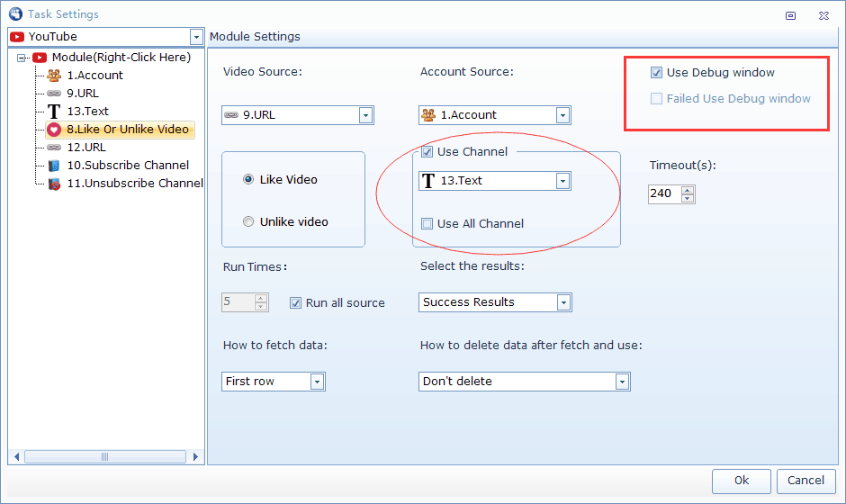Enable the Use All Channel checkbox
The width and height of the screenshot is (846, 504).
point(427,224)
